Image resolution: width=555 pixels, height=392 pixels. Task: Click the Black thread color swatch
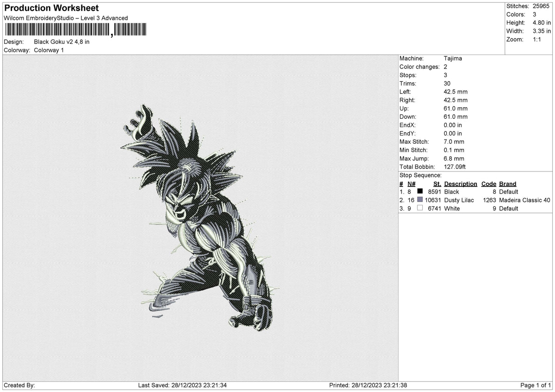click(x=420, y=191)
